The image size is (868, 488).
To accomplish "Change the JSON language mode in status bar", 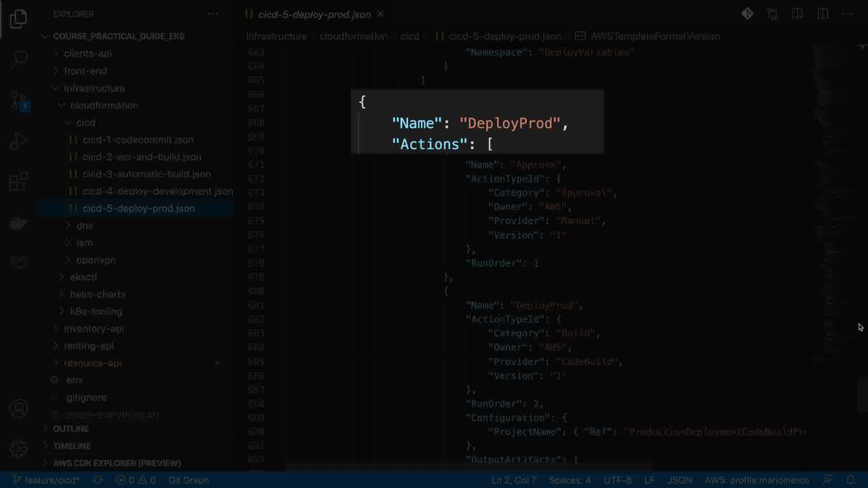I will click(679, 480).
